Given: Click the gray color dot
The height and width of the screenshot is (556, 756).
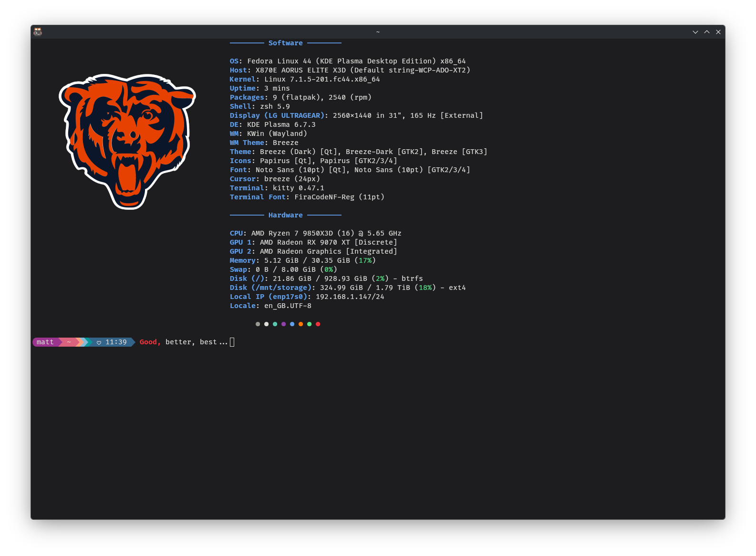Looking at the screenshot, I should 258,324.
